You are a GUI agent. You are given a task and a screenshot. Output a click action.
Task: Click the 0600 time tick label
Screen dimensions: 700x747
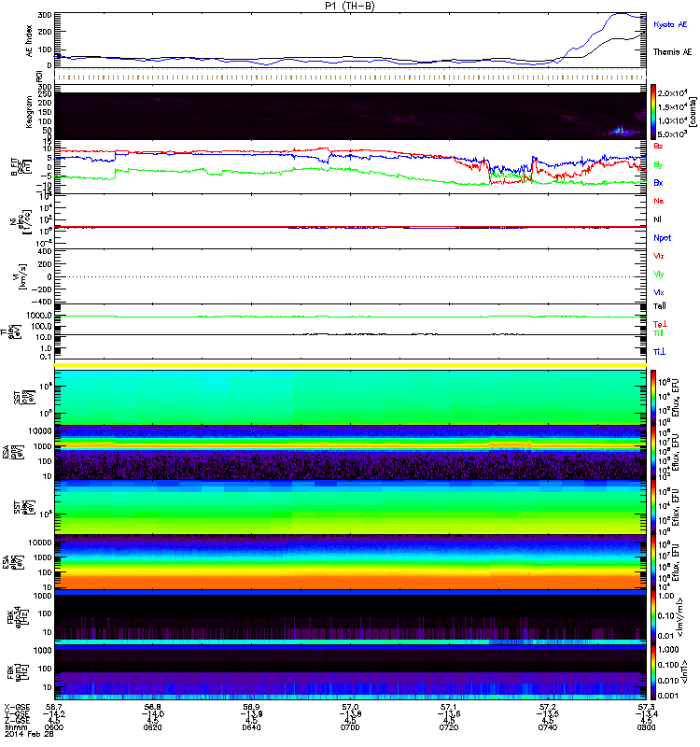(x=54, y=727)
